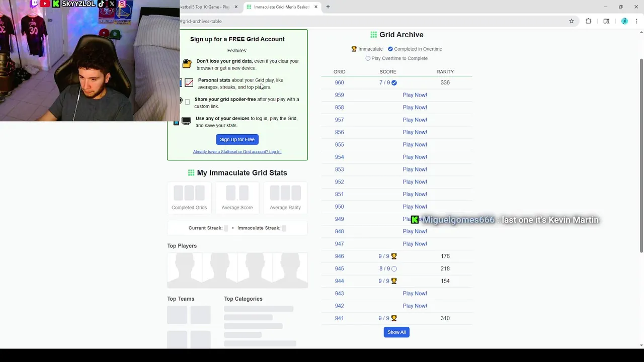644x362 pixels.
Task: Open the browser Extensions puzzle icon
Action: click(589, 21)
